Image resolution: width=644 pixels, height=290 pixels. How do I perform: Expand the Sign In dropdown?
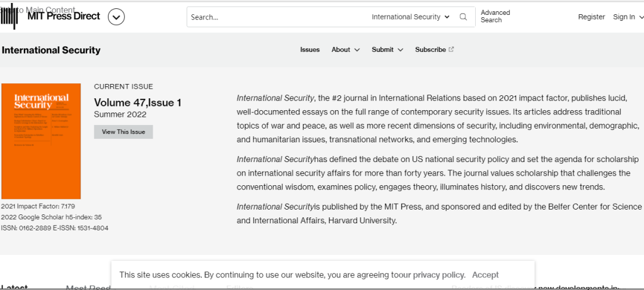627,17
